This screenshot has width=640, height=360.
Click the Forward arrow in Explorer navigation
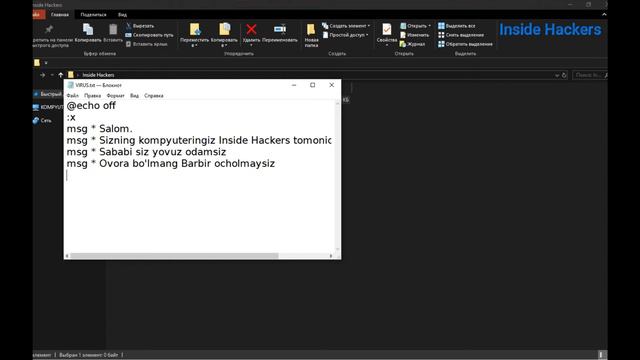coord(43,75)
